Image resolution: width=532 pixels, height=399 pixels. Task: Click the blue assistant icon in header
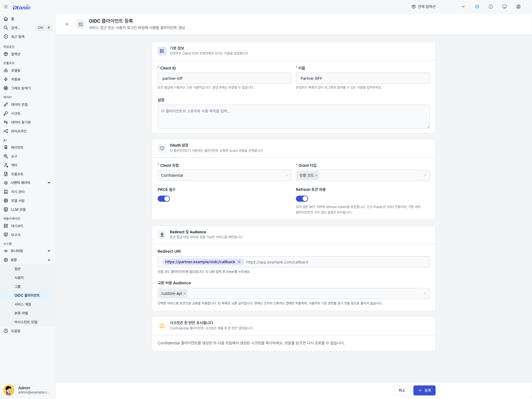point(477,7)
